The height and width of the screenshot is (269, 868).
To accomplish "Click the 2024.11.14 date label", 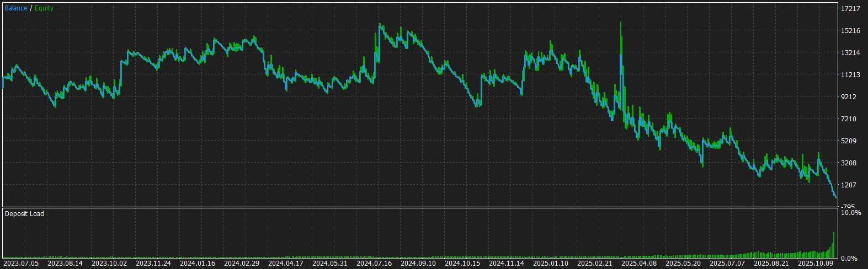I will pyautogui.click(x=507, y=263).
